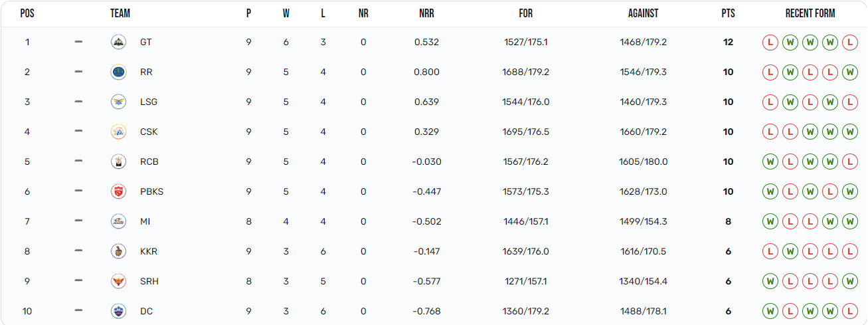Open the GT team name link
Screen dimensions: 868x325
[x=146, y=42]
